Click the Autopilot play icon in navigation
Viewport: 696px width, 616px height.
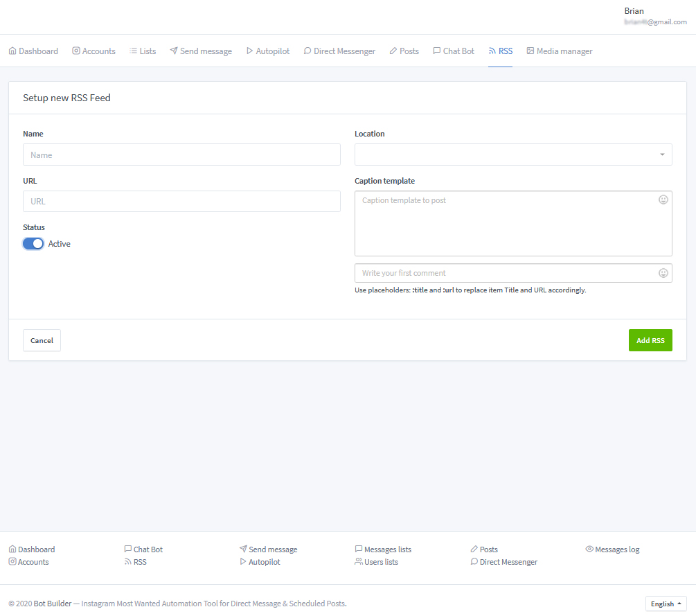(249, 51)
